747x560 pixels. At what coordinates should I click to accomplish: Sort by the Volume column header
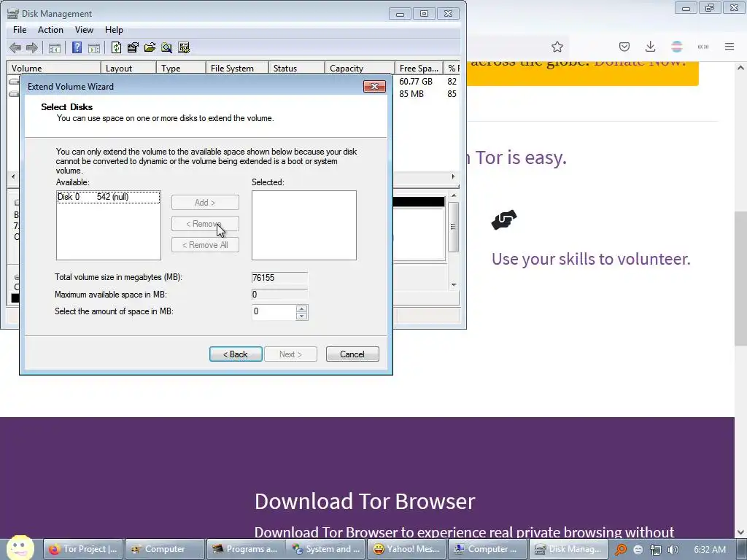point(54,68)
